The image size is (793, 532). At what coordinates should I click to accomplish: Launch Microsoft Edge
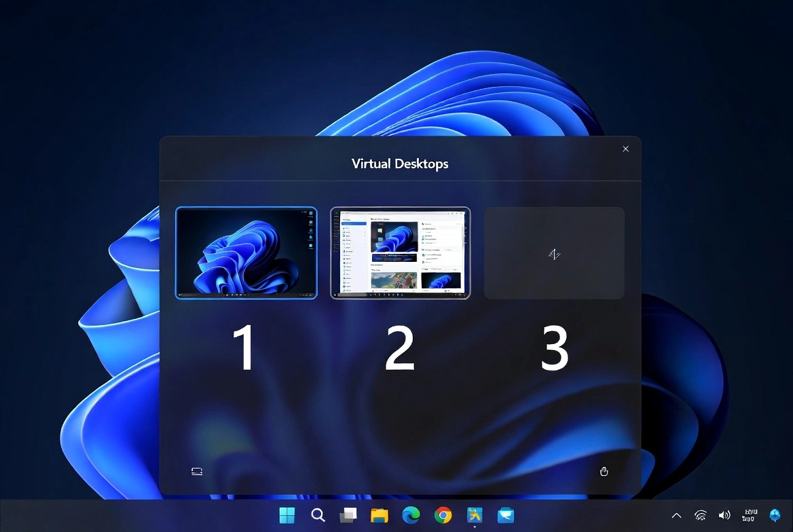410,515
